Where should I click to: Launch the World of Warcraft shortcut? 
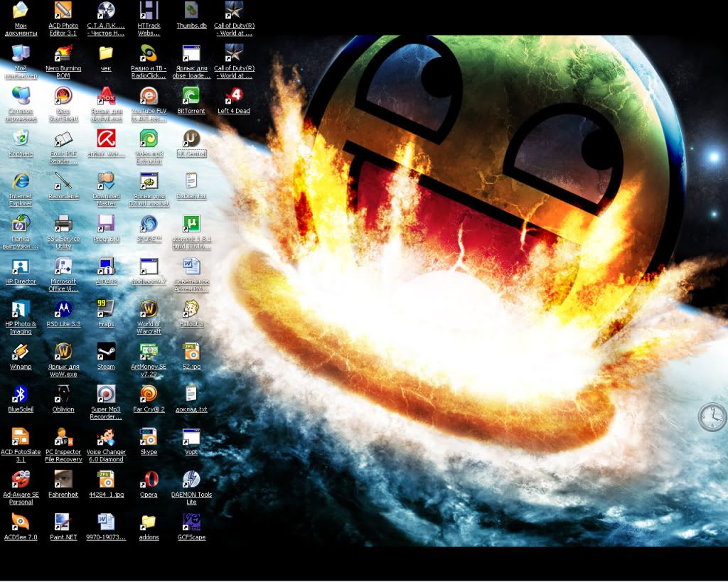pos(149,309)
